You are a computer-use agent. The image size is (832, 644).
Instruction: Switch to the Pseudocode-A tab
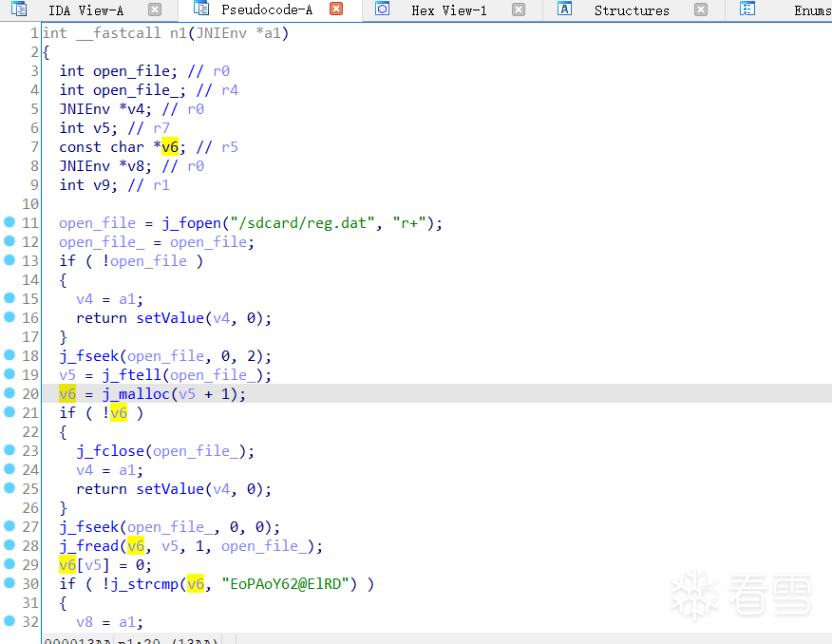pyautogui.click(x=267, y=9)
